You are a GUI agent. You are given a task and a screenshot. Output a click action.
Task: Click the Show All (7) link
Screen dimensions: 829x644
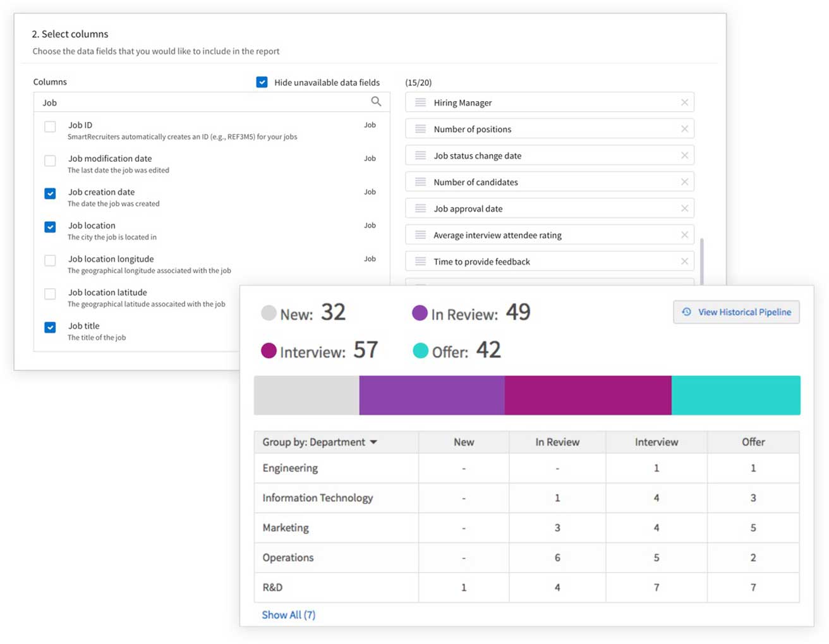pyautogui.click(x=288, y=615)
